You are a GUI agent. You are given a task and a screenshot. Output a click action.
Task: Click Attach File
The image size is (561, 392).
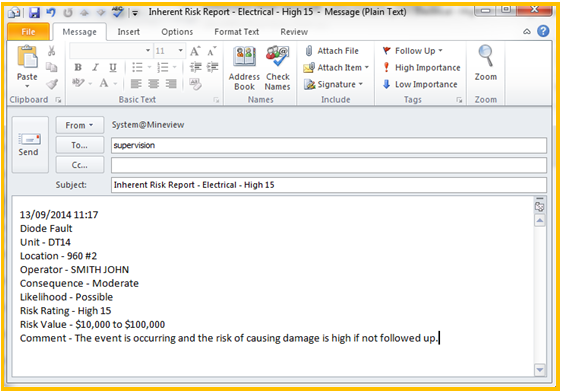[x=331, y=51]
